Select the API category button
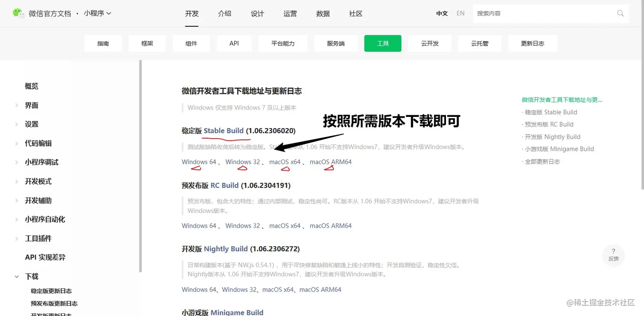The width and height of the screenshot is (644, 316). pyautogui.click(x=234, y=43)
